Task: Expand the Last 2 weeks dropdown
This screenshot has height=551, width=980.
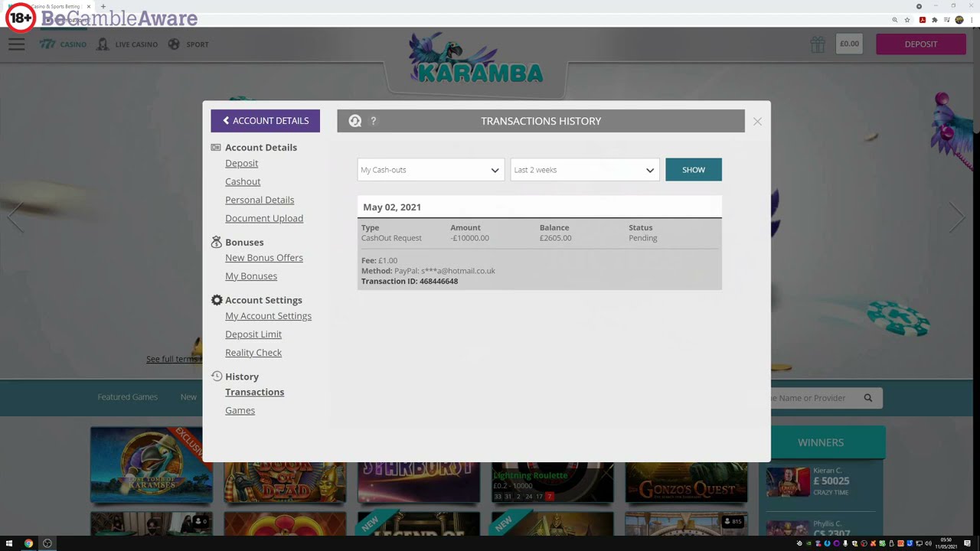Action: coord(584,170)
